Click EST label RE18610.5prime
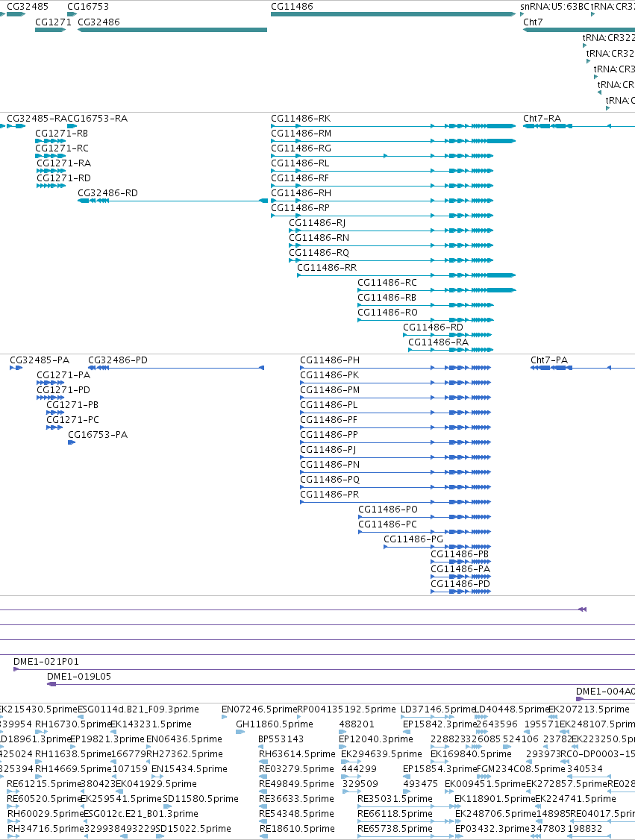Viewport: 635px width, 840px height. (x=298, y=829)
